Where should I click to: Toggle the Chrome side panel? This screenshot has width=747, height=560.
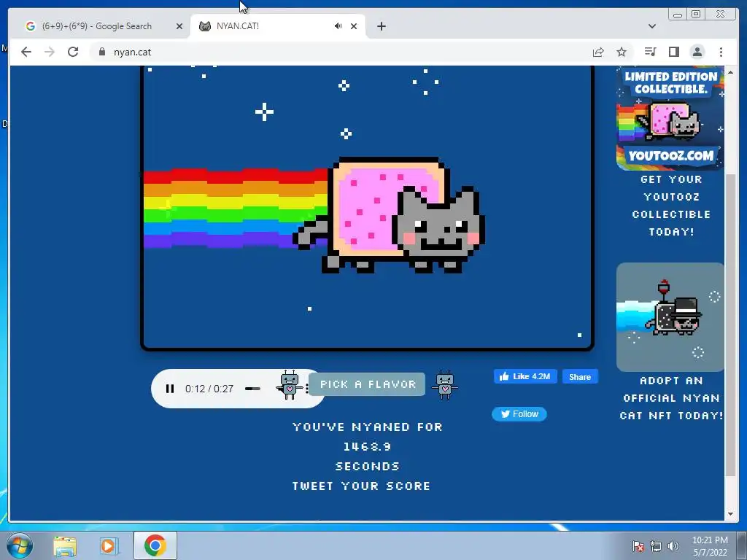[x=673, y=52]
